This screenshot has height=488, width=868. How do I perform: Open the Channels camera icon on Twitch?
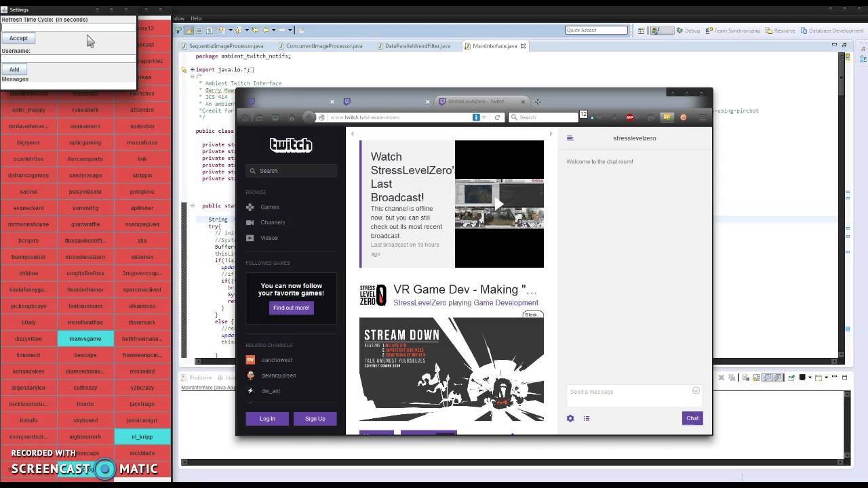pos(250,222)
